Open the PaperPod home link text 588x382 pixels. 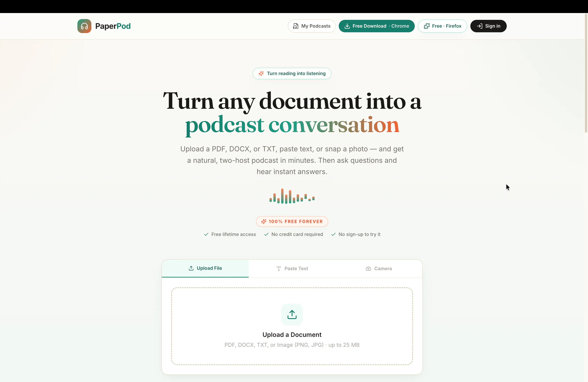click(113, 26)
